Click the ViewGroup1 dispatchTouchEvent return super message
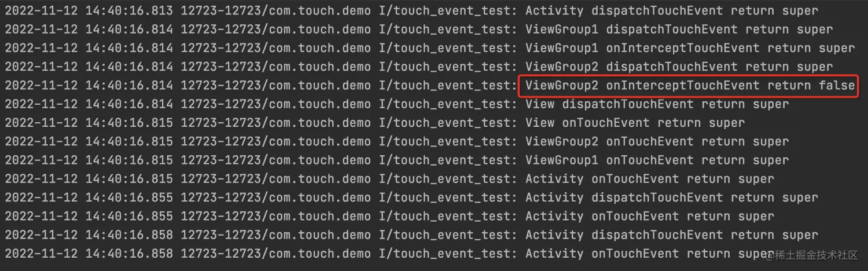The height and width of the screenshot is (271, 868). pos(679,30)
